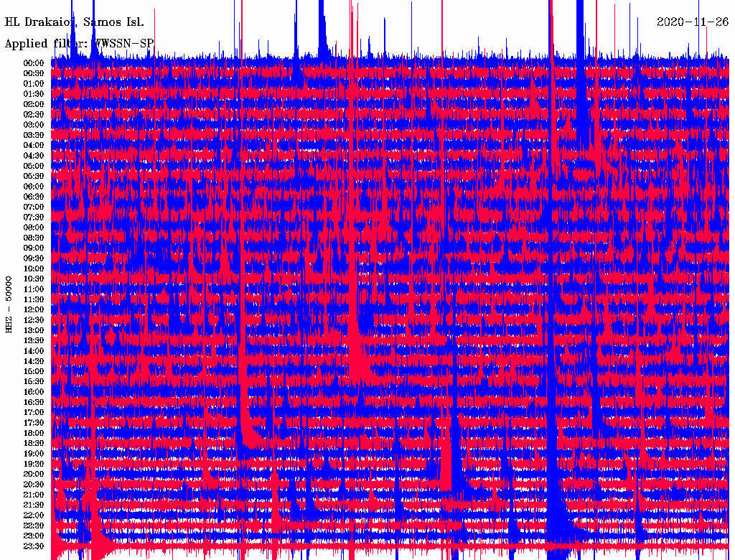The image size is (735, 560).
Task: Click the 15:00 time label
Action: [34, 371]
